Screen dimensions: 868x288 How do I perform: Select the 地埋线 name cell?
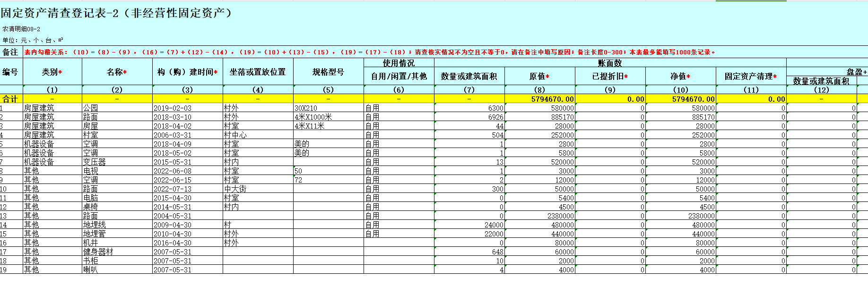coord(117,225)
